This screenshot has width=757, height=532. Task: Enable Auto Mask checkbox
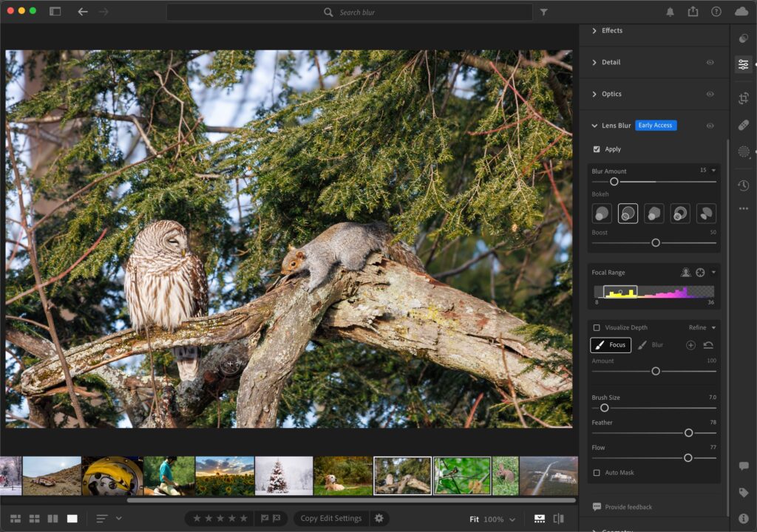(597, 473)
